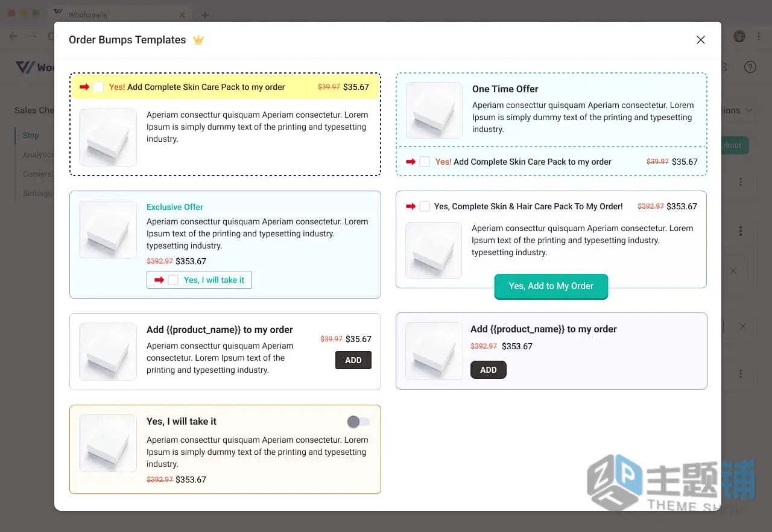The height and width of the screenshot is (532, 772).
Task: Click the red arrow beside 'Yes, I will take it' checkbox
Action: tap(159, 280)
